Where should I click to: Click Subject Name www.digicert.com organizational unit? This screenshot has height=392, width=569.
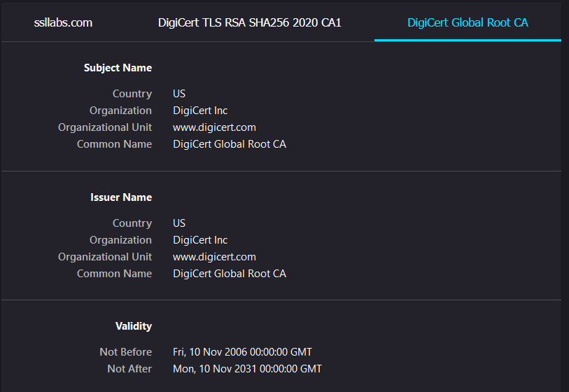pos(214,127)
